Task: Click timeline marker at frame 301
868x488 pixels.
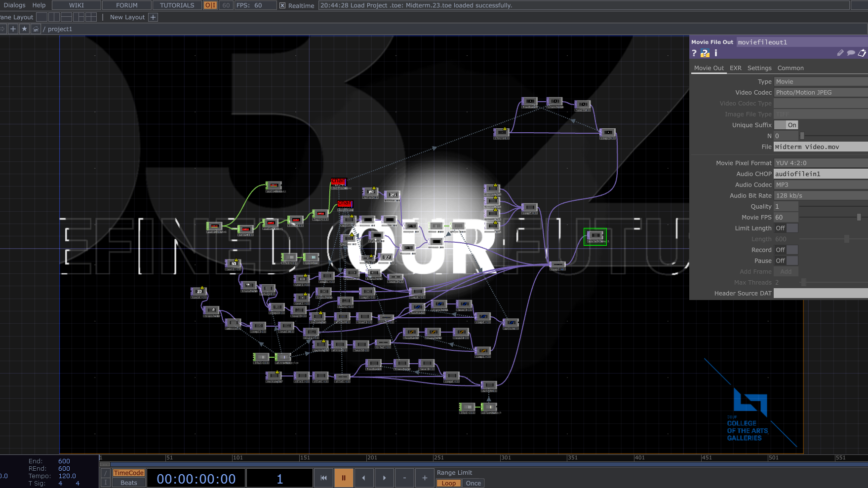Action: [506, 458]
